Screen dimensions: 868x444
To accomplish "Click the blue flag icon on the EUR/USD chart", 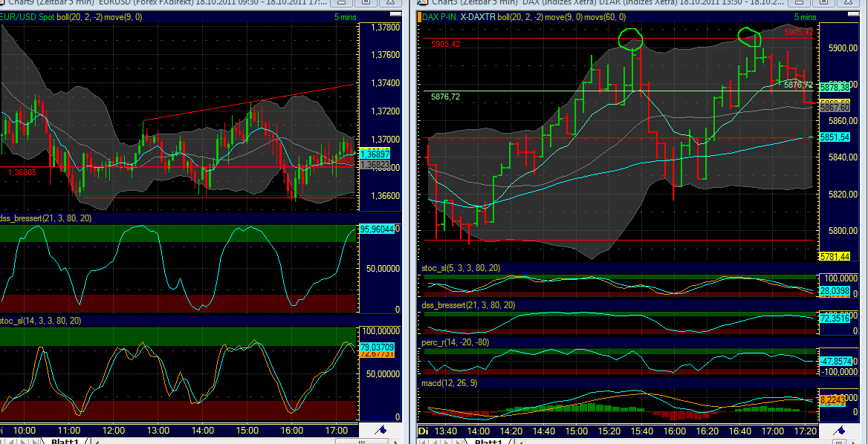I will [380, 428].
